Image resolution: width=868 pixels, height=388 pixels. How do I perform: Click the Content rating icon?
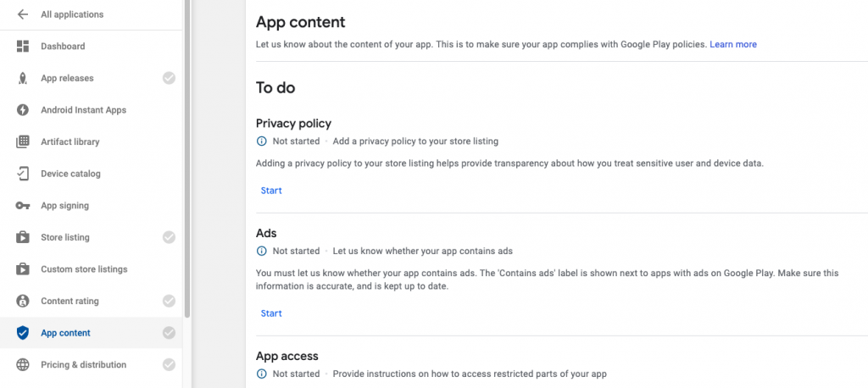click(23, 302)
